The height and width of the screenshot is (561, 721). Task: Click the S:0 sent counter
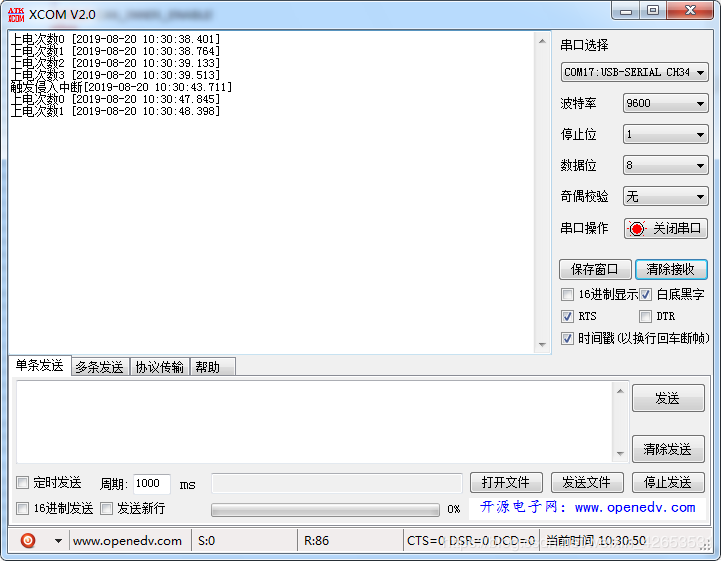[206, 541]
